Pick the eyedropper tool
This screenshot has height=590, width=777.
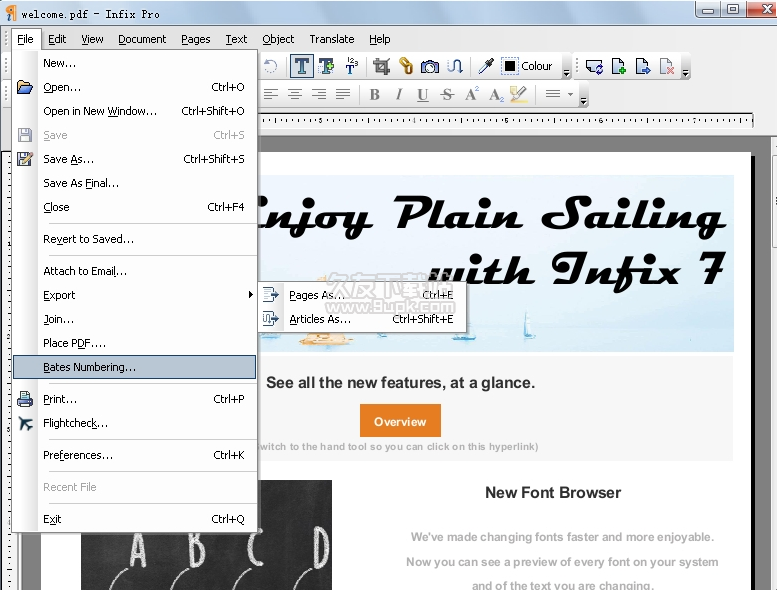click(x=486, y=66)
